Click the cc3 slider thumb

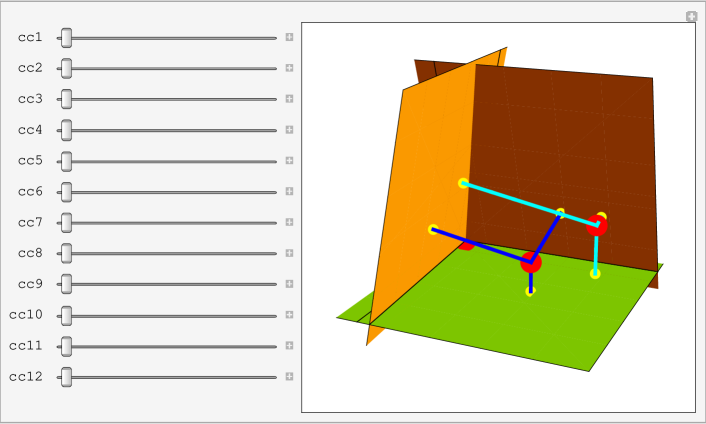(66, 99)
